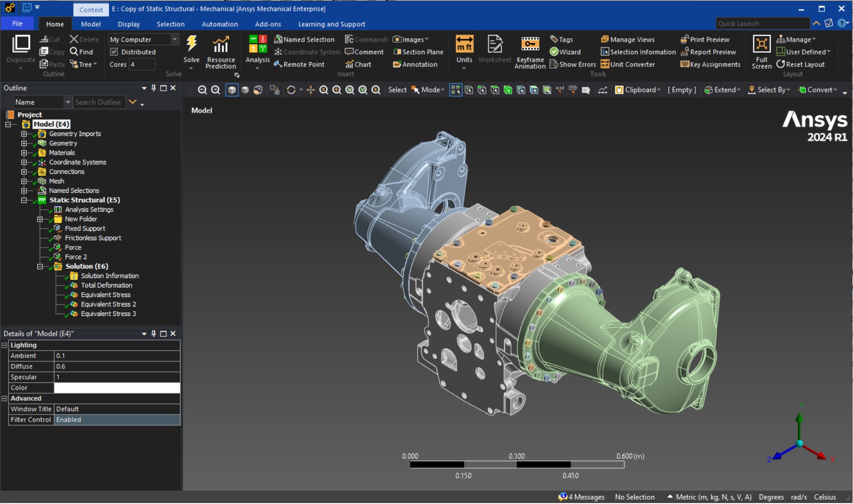Viewport: 853px width, 504px height.
Task: Choose the Body selection filter
Action: tap(508, 90)
